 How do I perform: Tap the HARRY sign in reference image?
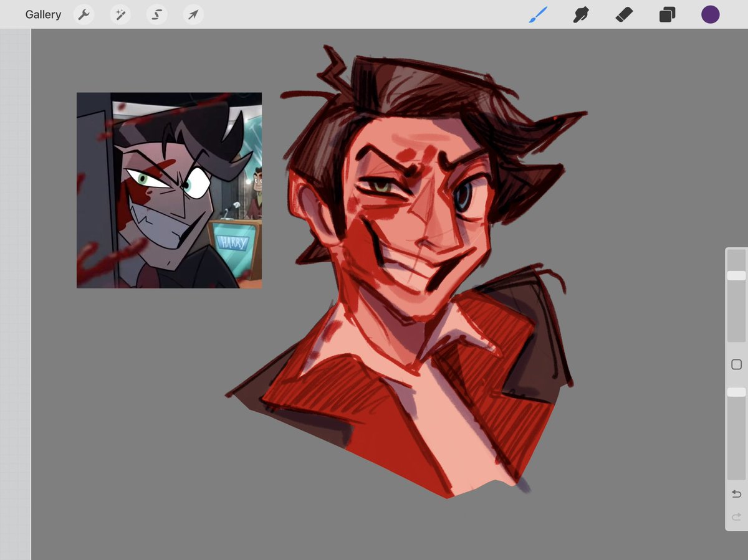click(x=233, y=242)
